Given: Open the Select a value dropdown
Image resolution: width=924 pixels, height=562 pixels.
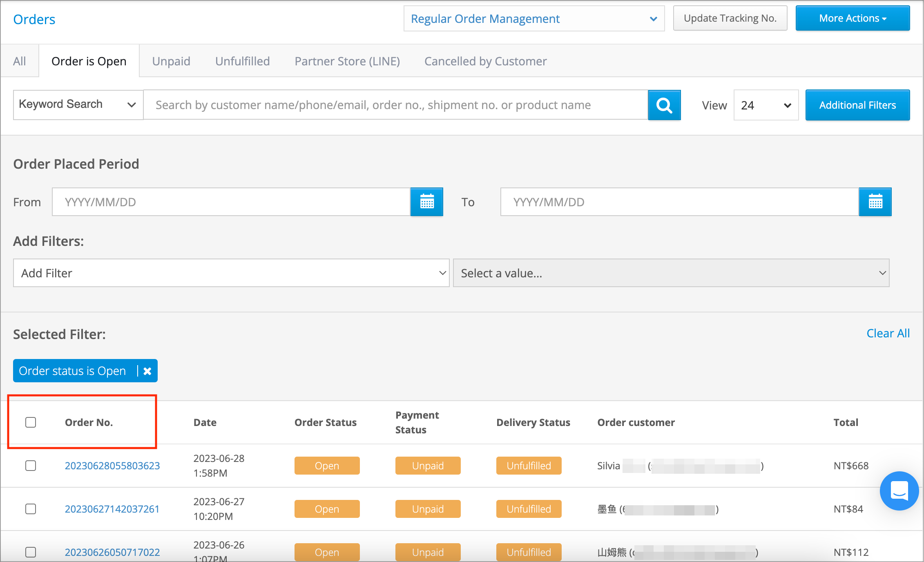Looking at the screenshot, I should point(671,273).
